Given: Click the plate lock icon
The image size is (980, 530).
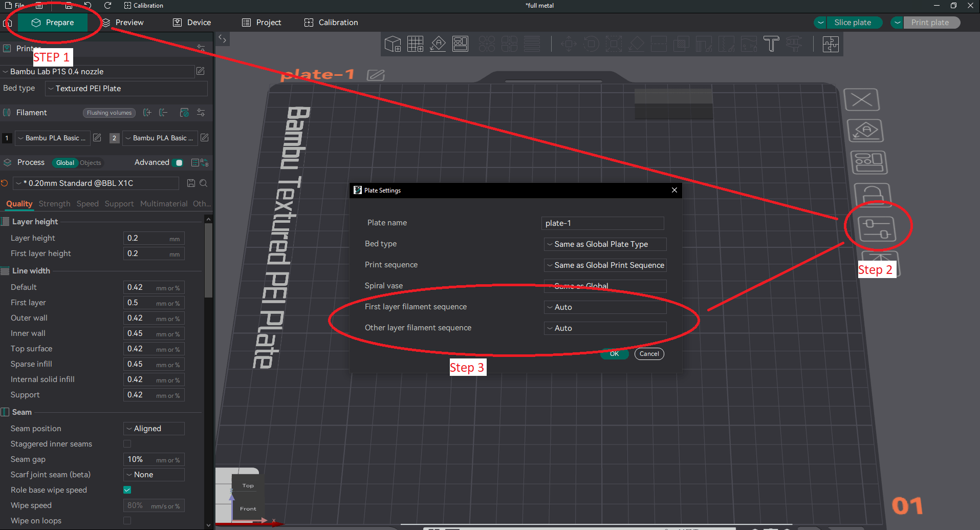Looking at the screenshot, I should (873, 196).
